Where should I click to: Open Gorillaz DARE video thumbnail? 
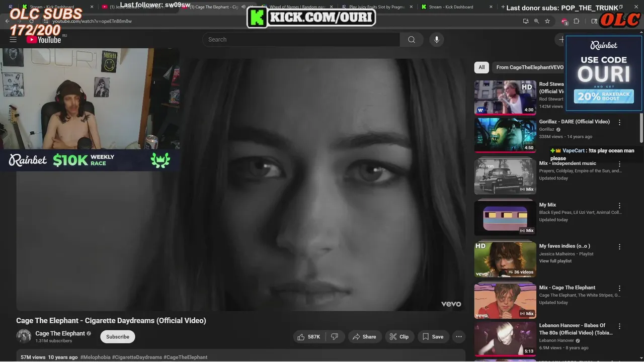[x=505, y=135]
